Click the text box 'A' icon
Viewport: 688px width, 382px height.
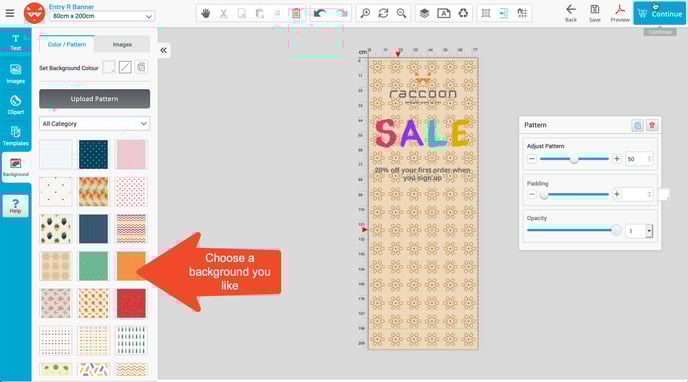[444, 14]
